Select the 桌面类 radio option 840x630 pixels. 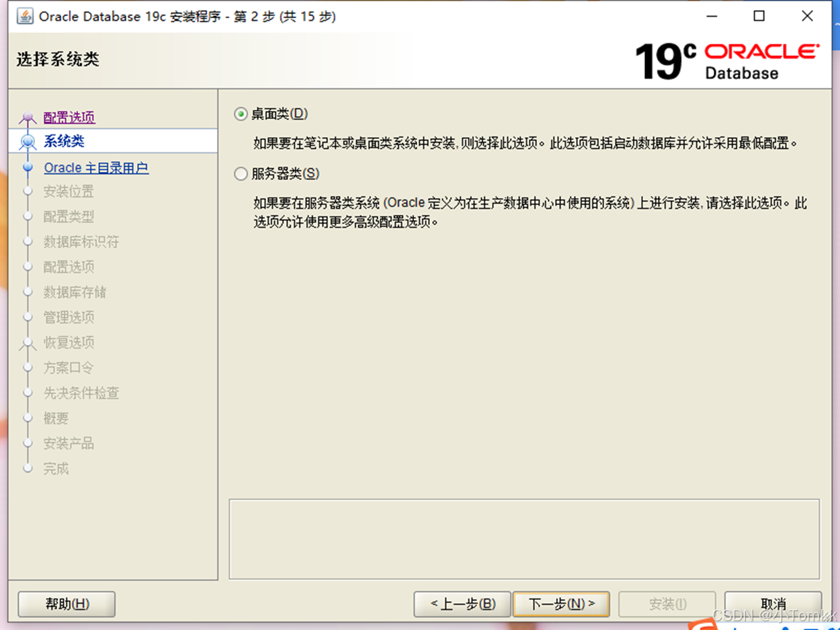pos(240,114)
